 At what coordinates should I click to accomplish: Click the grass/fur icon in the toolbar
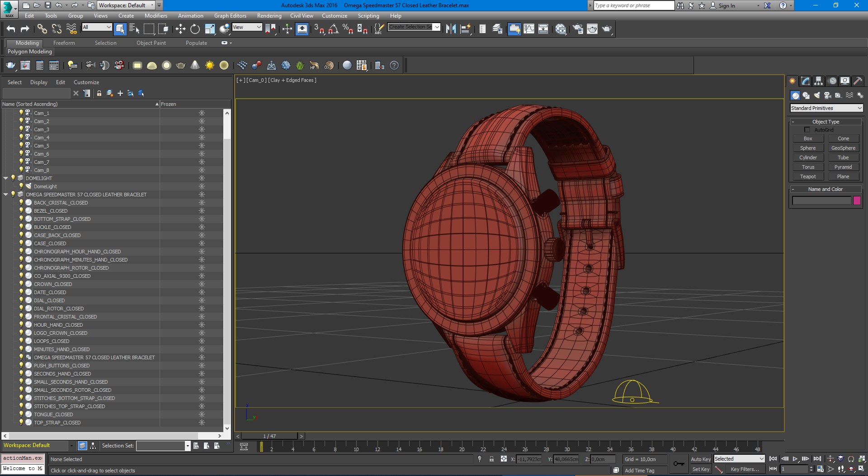(x=300, y=66)
